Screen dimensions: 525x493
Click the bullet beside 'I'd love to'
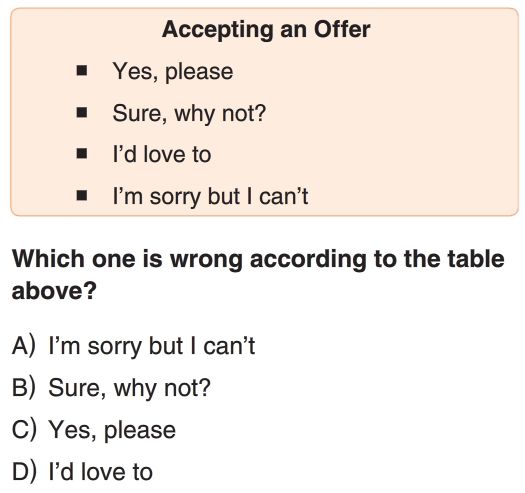tap(82, 154)
